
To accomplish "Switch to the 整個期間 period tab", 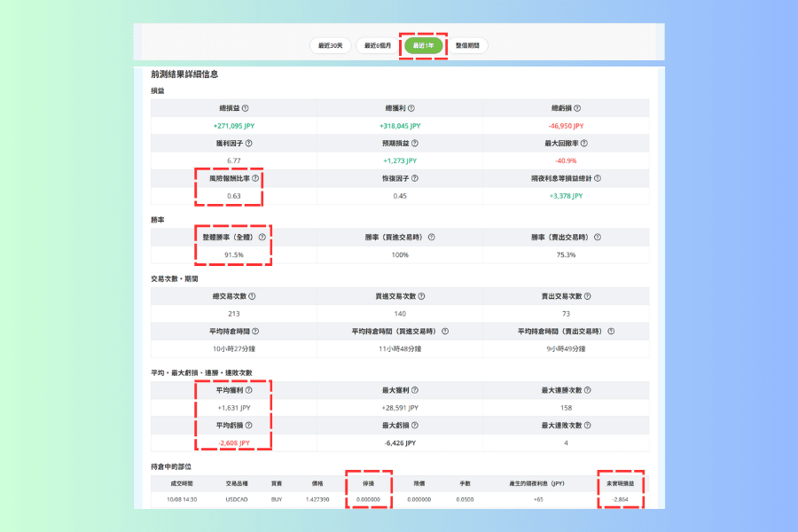I will coord(467,46).
